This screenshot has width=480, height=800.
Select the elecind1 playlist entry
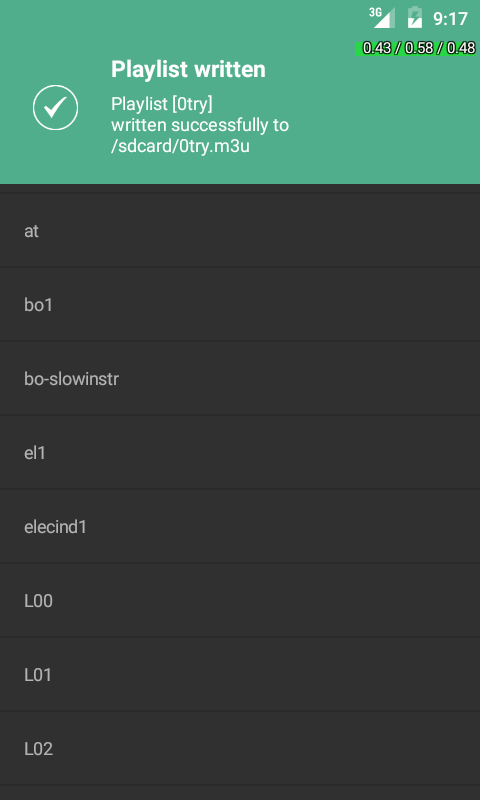(240, 527)
